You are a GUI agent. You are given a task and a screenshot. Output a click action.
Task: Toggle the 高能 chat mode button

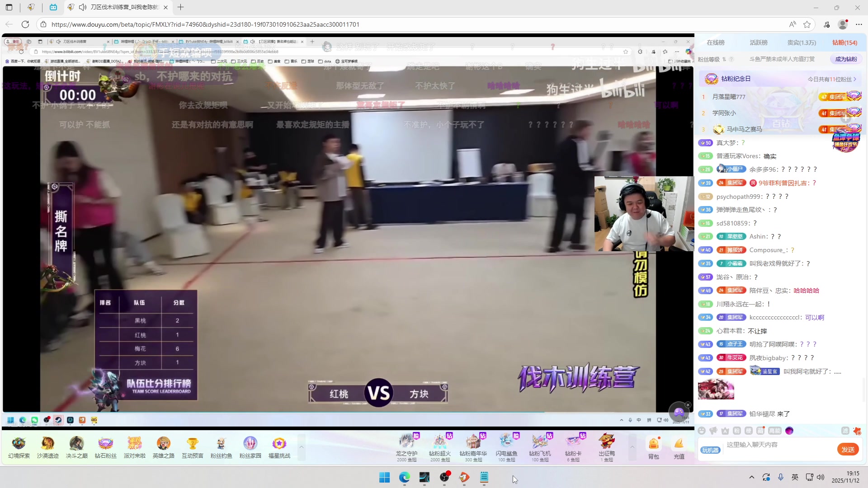click(x=775, y=431)
